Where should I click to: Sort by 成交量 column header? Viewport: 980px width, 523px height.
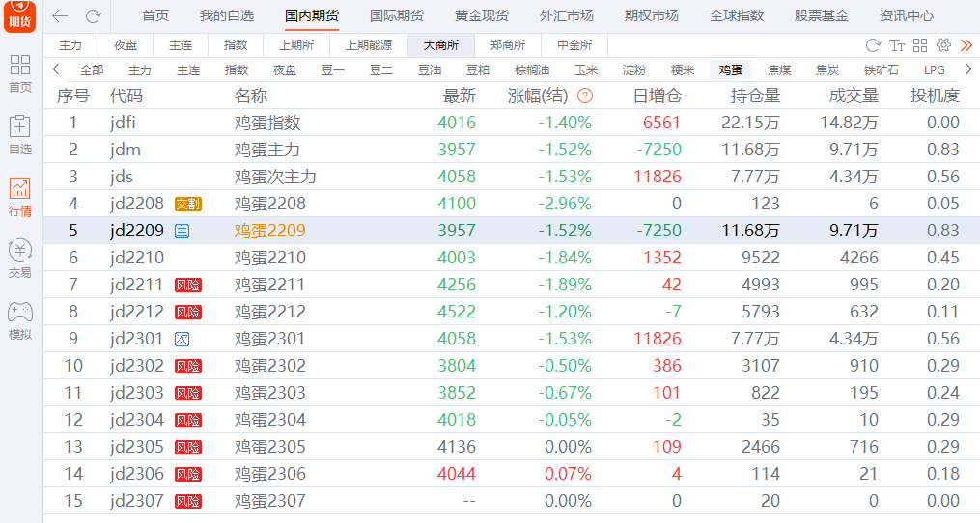point(854,96)
